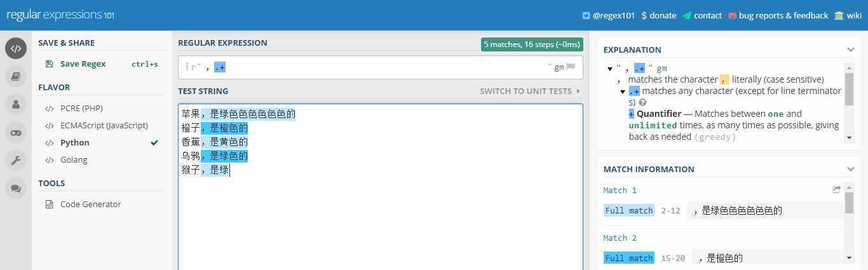Viewport: 868px width, 270px height.
Task: Click the code icon beside ECMAScript
Action: 50,126
